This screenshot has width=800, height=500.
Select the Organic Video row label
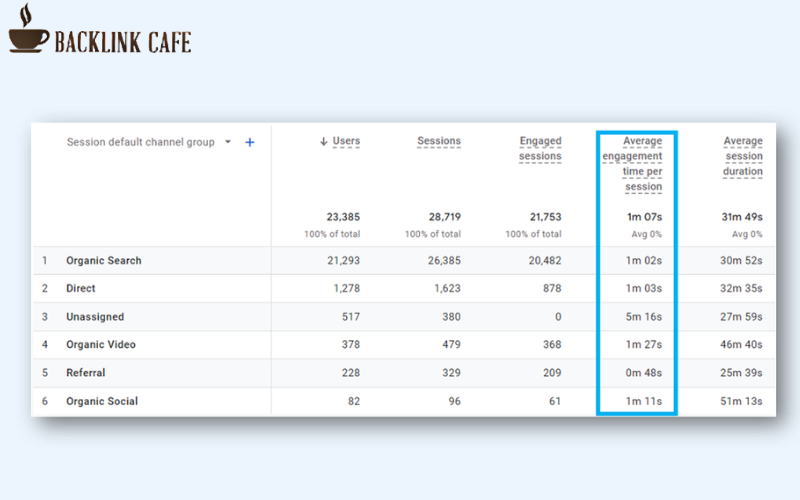click(101, 344)
